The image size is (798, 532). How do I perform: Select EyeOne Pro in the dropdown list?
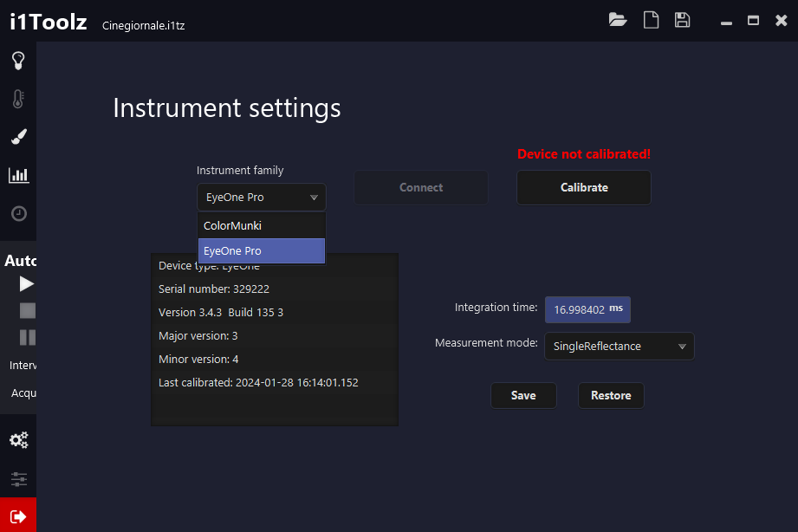(x=262, y=251)
